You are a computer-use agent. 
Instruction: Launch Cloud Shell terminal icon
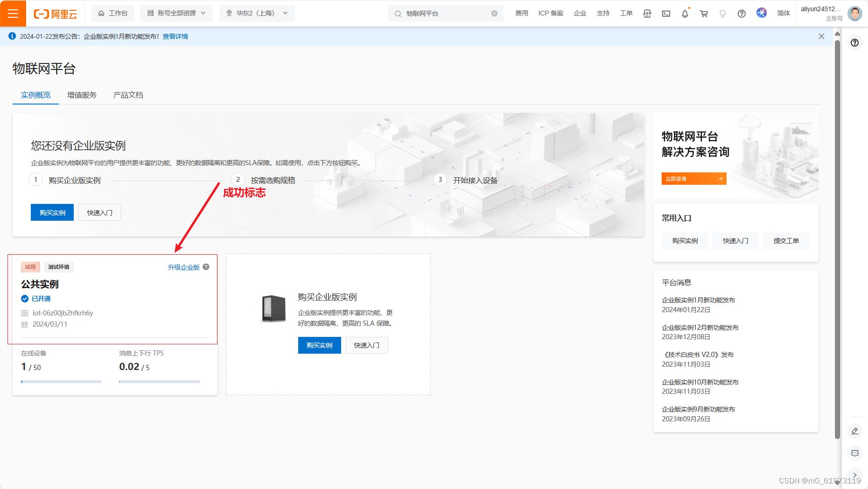666,14
